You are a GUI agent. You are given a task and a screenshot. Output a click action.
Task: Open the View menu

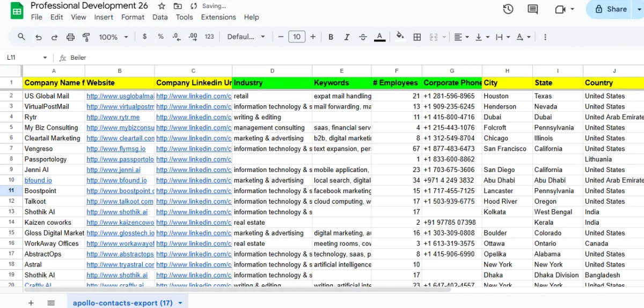coord(78,17)
